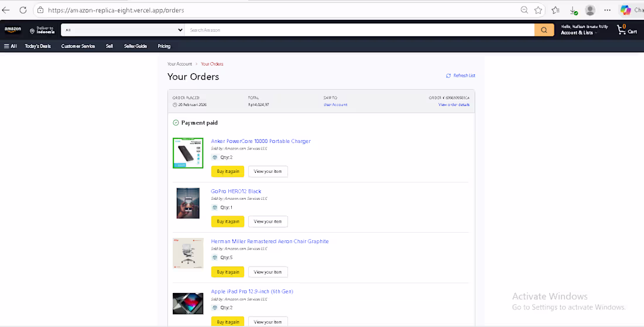Click the Amazon logo
644x327 pixels.
pos(13,30)
